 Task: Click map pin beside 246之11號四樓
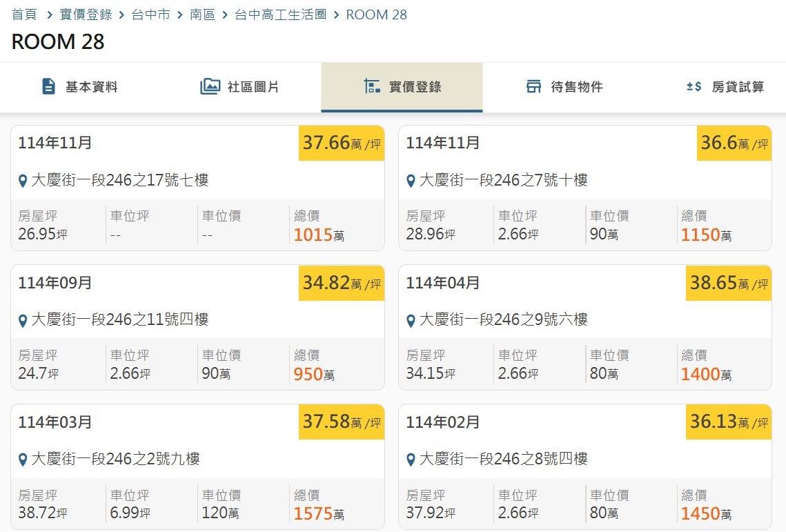click(x=23, y=321)
